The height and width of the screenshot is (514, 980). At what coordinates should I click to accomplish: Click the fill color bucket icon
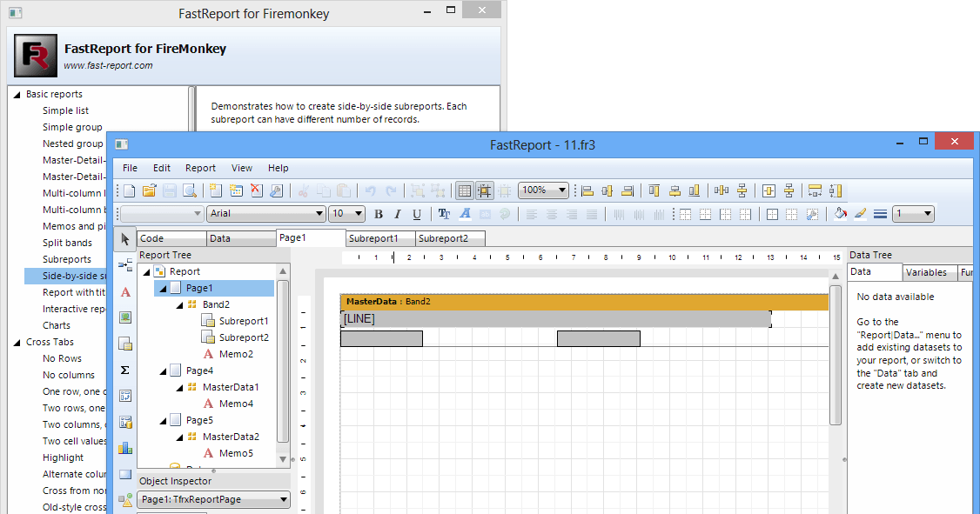tap(841, 213)
